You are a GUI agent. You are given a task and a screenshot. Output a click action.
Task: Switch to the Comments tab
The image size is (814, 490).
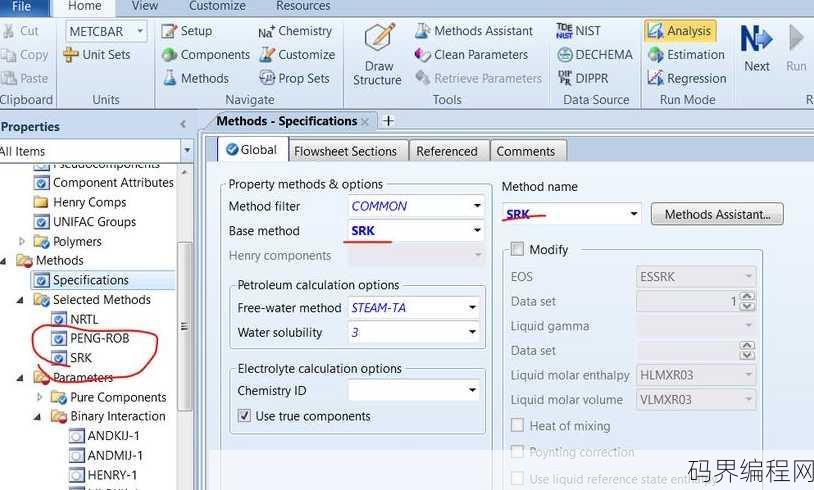click(526, 151)
